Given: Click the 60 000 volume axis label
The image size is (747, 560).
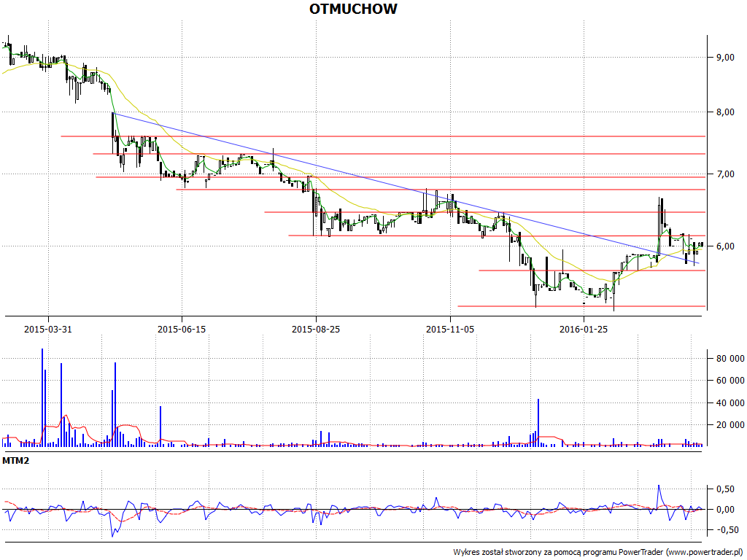Looking at the screenshot, I should pyautogui.click(x=730, y=381).
